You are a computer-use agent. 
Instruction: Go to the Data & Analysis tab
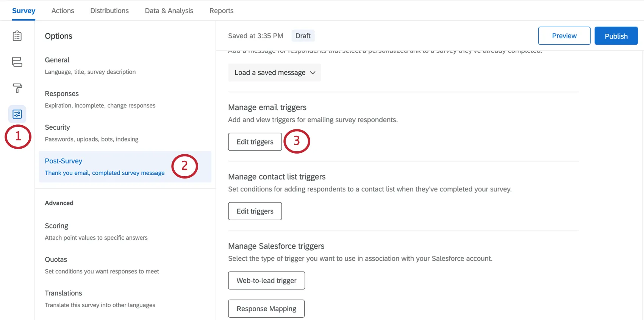169,11
